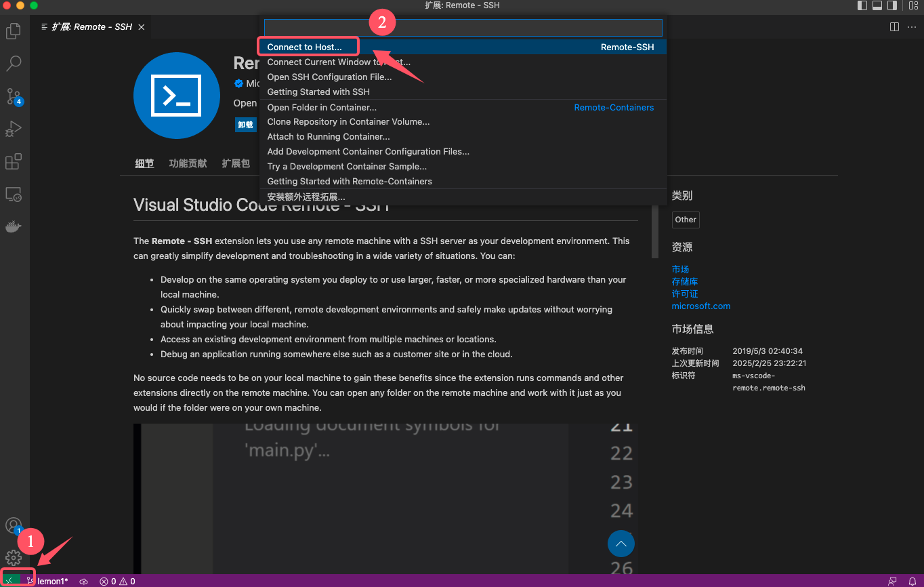Switch to the 功能贡献 tab
Viewport: 924px width, 587px height.
pyautogui.click(x=188, y=163)
